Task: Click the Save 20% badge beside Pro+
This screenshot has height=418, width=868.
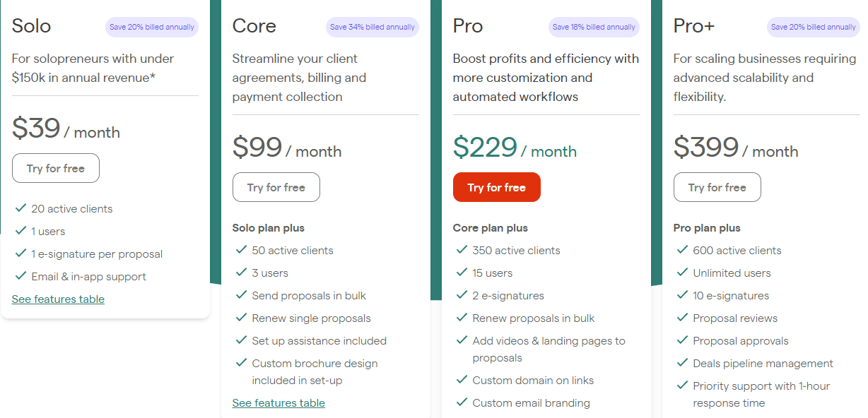Action: [x=813, y=26]
